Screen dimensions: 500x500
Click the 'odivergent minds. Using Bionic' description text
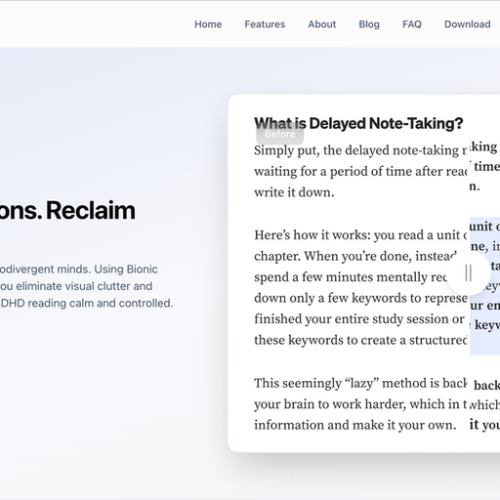(x=79, y=269)
